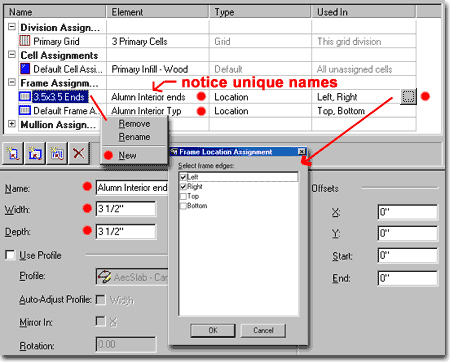Click the Name column header
The image size is (450, 362).
(55, 12)
